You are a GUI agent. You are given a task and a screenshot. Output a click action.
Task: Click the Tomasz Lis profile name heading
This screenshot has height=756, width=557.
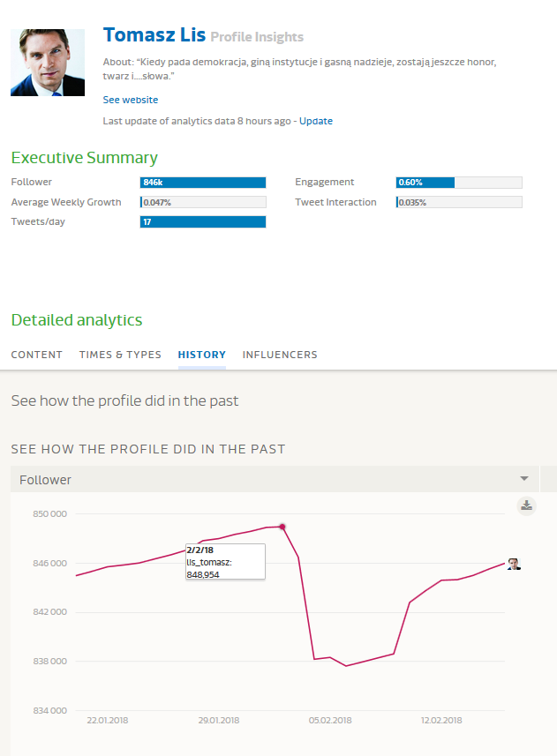154,35
